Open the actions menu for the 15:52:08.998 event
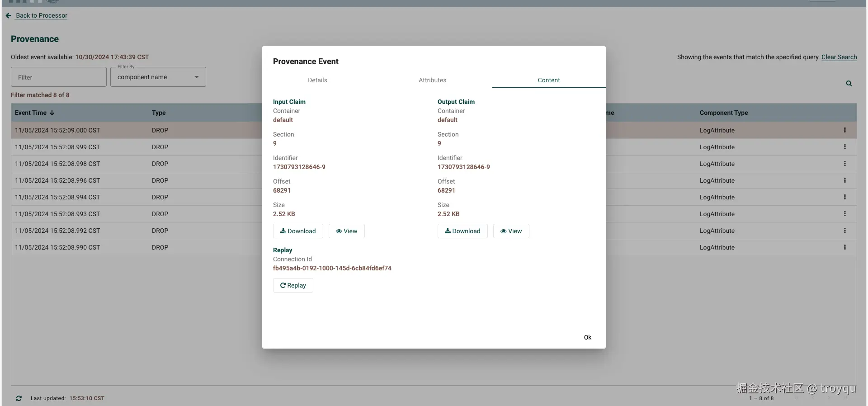This screenshot has width=868, height=406. coord(844,164)
